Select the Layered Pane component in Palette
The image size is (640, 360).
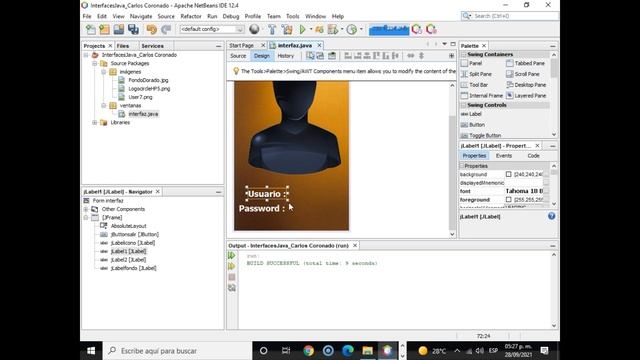(526, 96)
